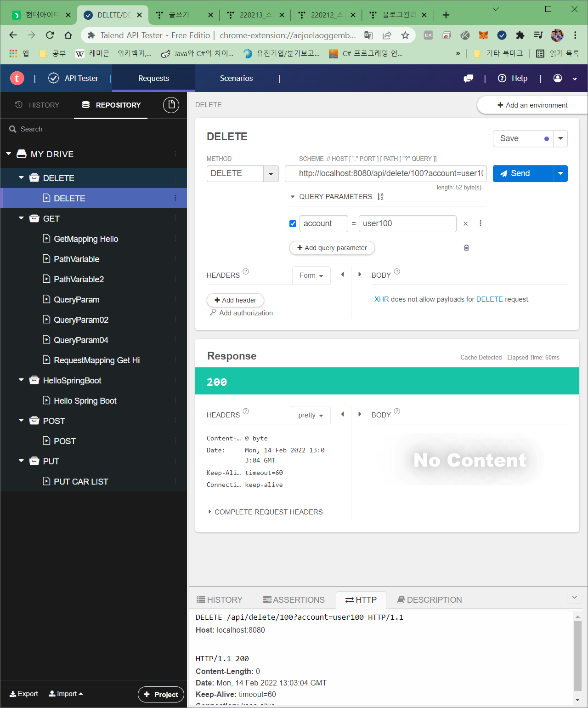Collapse the GET folder
Image resolution: width=588 pixels, height=708 pixels.
(21, 218)
